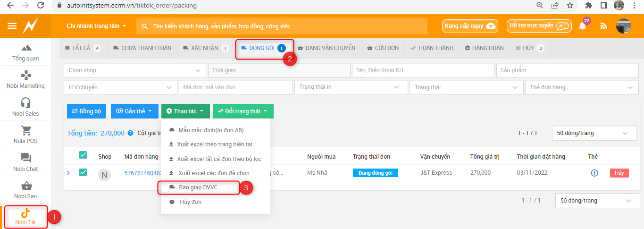This screenshot has width=644, height=229.
Task: Open Nobi Tik in sidebar
Action: click(x=25, y=217)
